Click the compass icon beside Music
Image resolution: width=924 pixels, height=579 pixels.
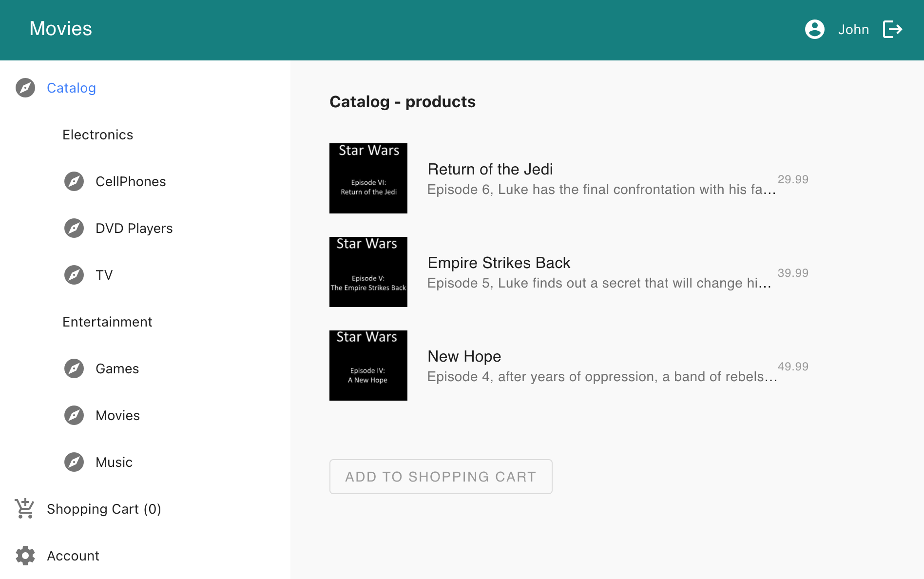tap(74, 462)
